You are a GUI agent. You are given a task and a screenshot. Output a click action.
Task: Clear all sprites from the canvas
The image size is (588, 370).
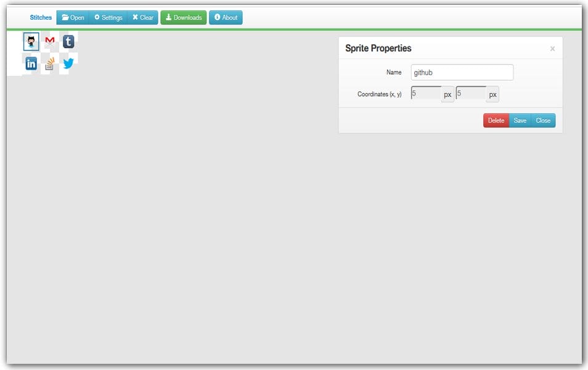(142, 17)
